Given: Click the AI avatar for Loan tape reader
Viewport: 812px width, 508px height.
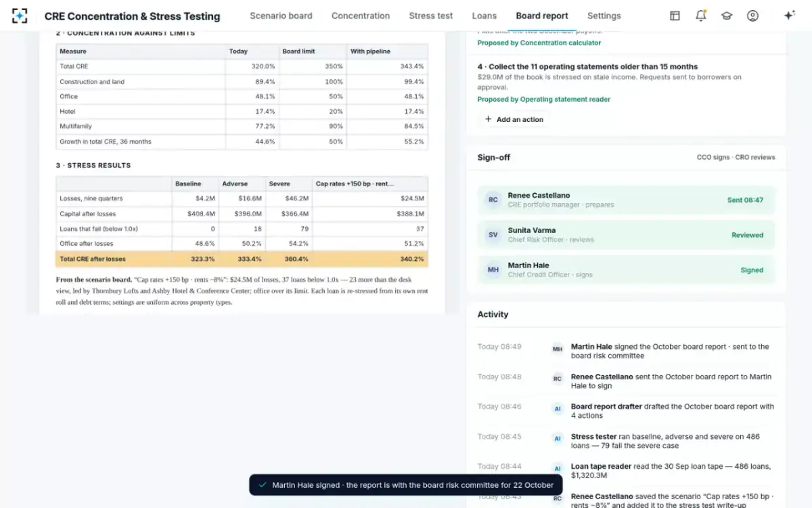Looking at the screenshot, I should 558,468.
